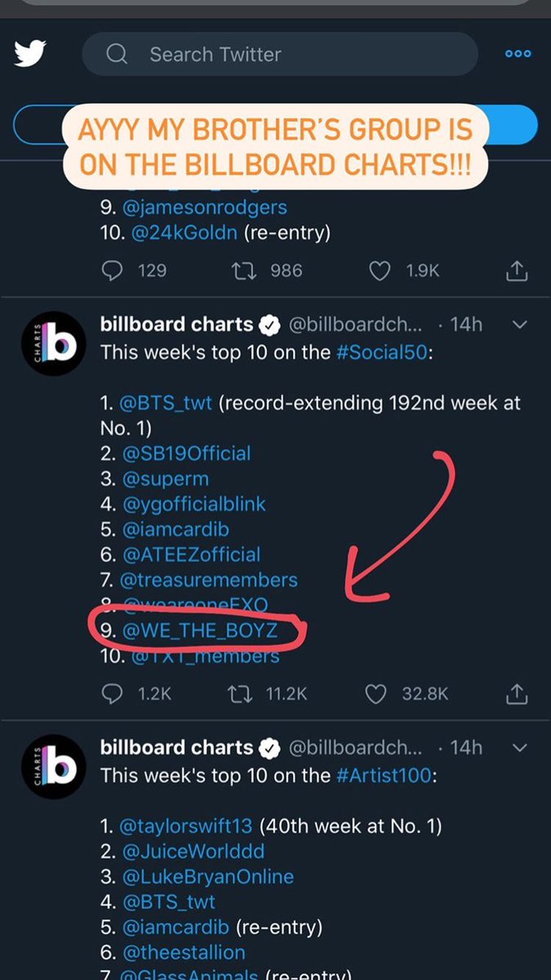Share the tweet with 1.9K likes
The image size is (551, 980).
coord(517,270)
